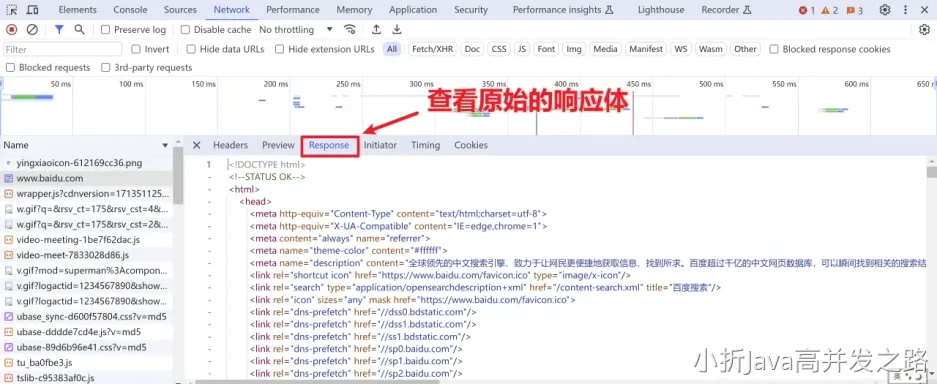
Task: Select the www.baidu.com request row
Action: 87,178
